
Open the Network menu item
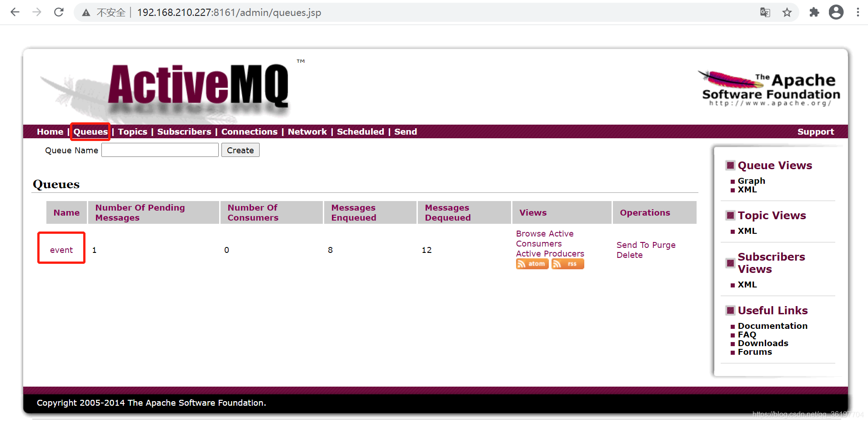click(307, 131)
